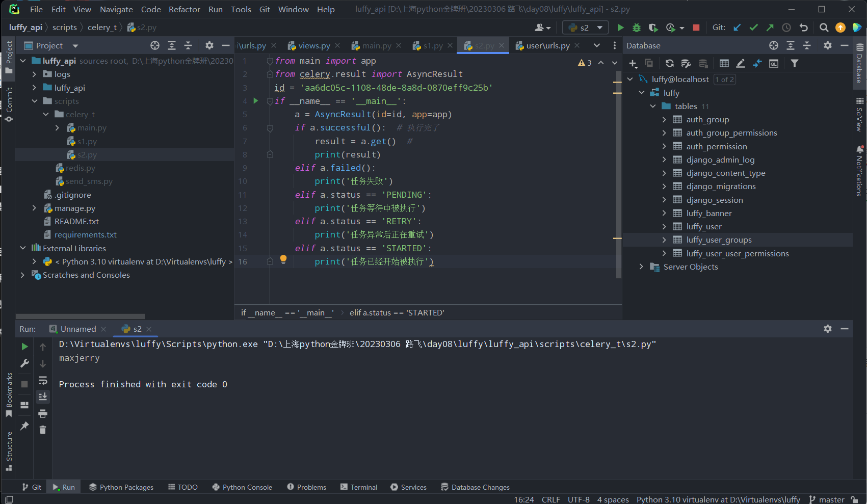The width and height of the screenshot is (867, 504).
Task: Open Notifications side panel
Action: (x=859, y=171)
